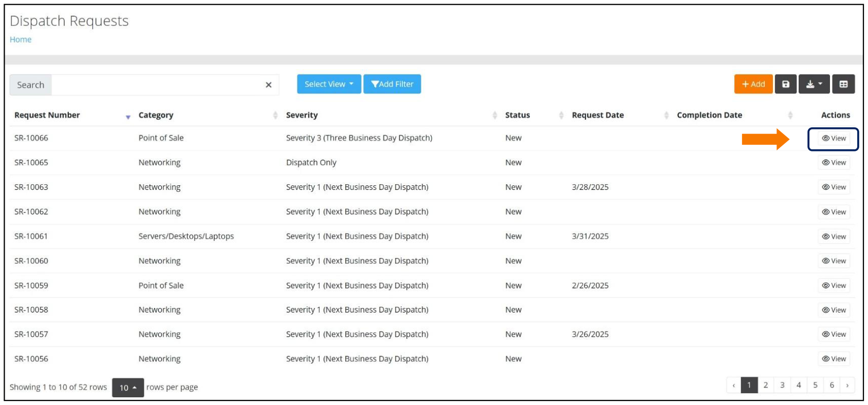This screenshot has height=405, width=868.
Task: Click Severity 3 (Three Business Day Dispatch)
Action: (x=359, y=138)
